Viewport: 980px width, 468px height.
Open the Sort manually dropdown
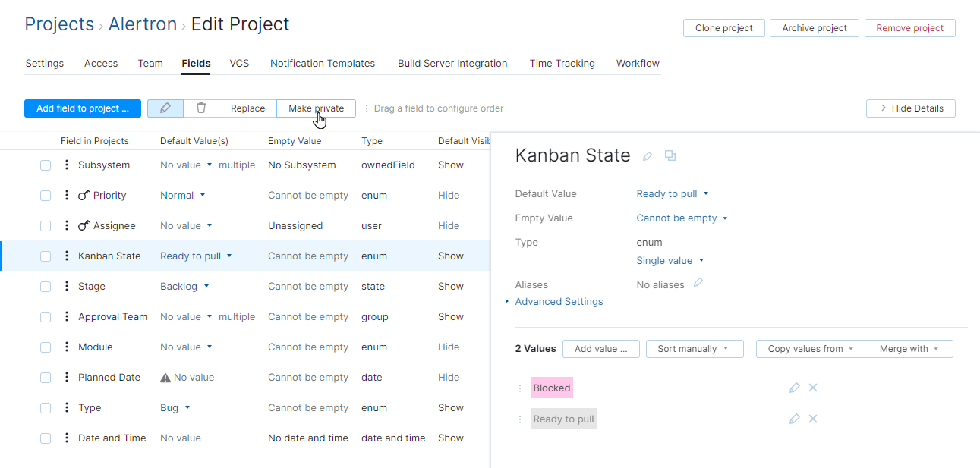pyautogui.click(x=693, y=349)
